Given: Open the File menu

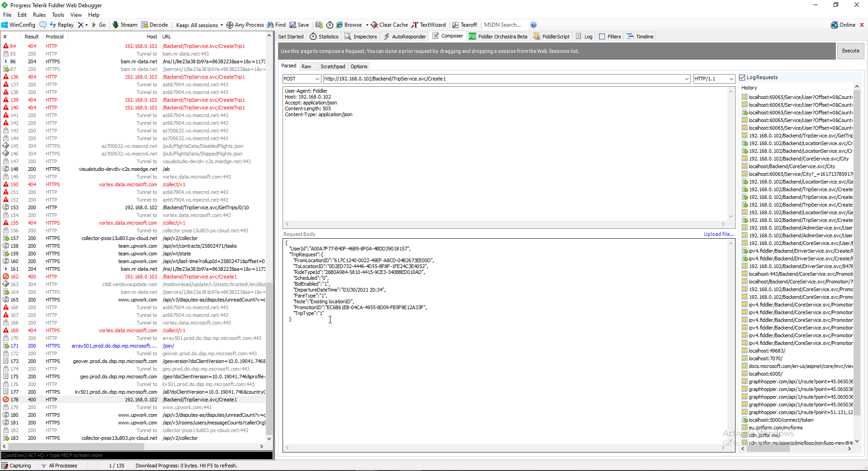Looking at the screenshot, I should [x=7, y=15].
